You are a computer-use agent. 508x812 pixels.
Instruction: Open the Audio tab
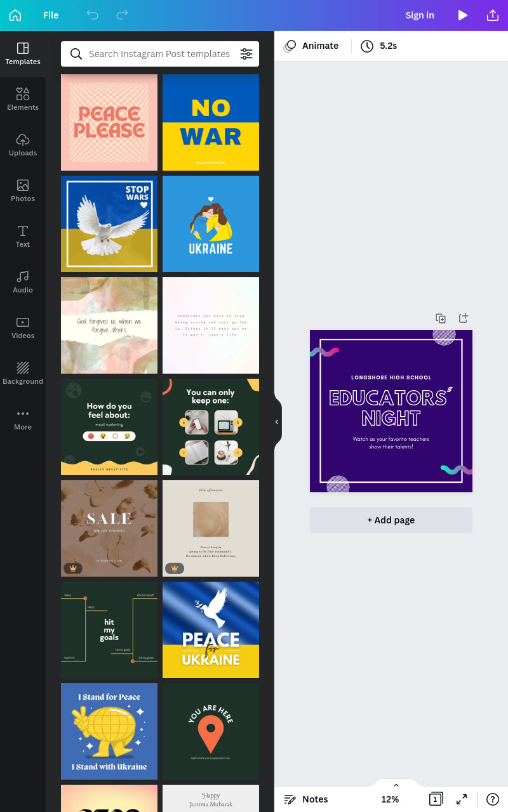(23, 282)
